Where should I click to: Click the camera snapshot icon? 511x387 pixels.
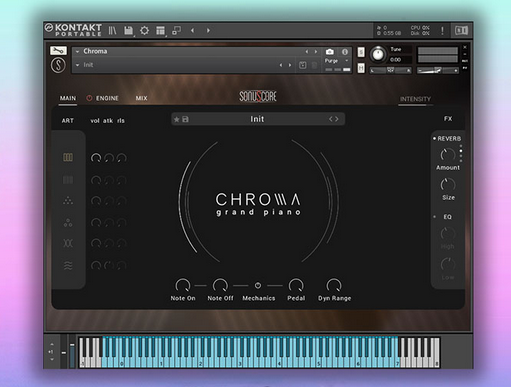tap(330, 52)
